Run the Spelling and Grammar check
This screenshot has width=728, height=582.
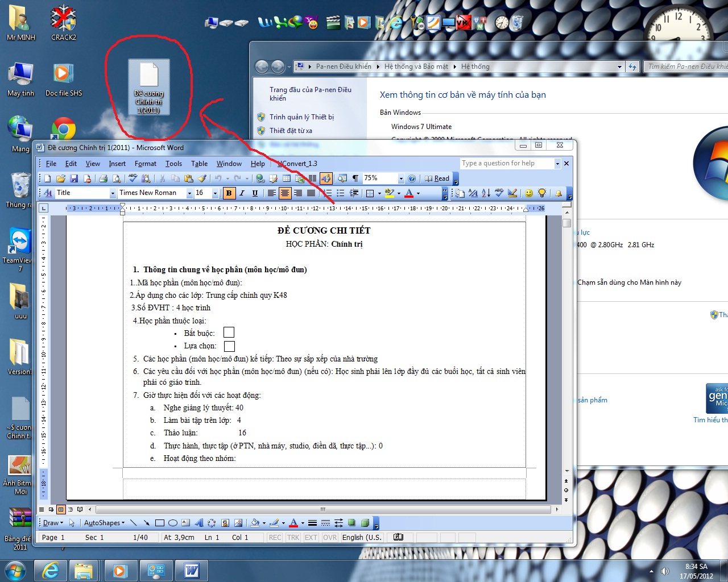click(132, 178)
